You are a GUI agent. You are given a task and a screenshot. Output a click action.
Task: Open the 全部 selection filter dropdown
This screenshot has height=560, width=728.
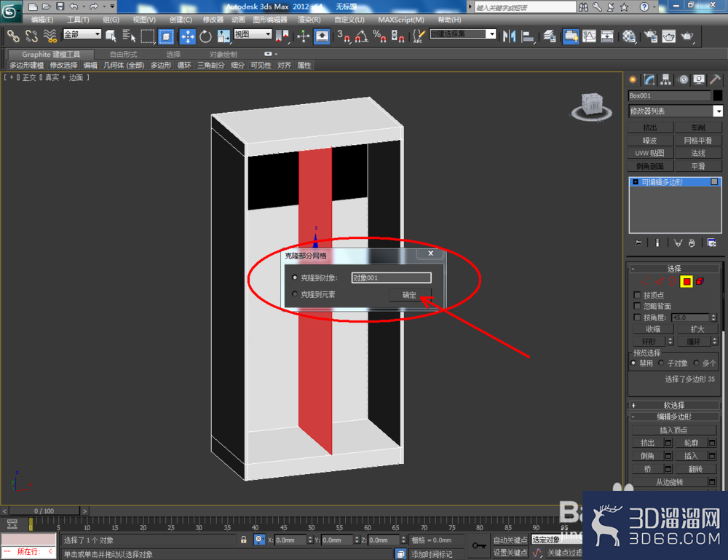[x=82, y=34]
